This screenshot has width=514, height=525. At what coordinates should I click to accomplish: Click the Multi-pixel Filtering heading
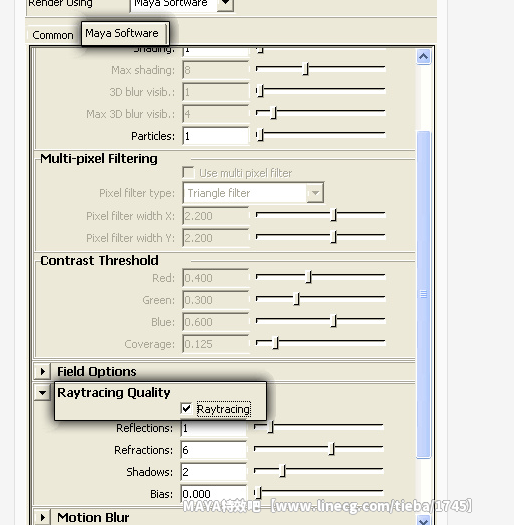pos(99,159)
